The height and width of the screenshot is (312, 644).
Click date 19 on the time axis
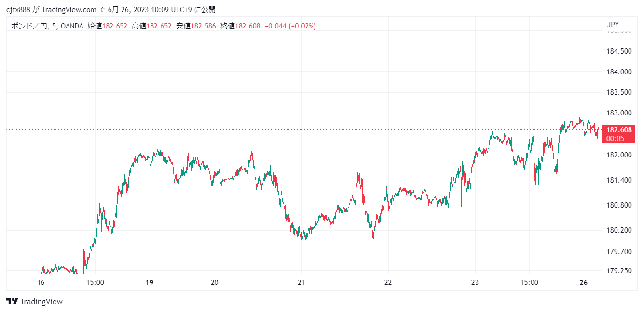150,282
